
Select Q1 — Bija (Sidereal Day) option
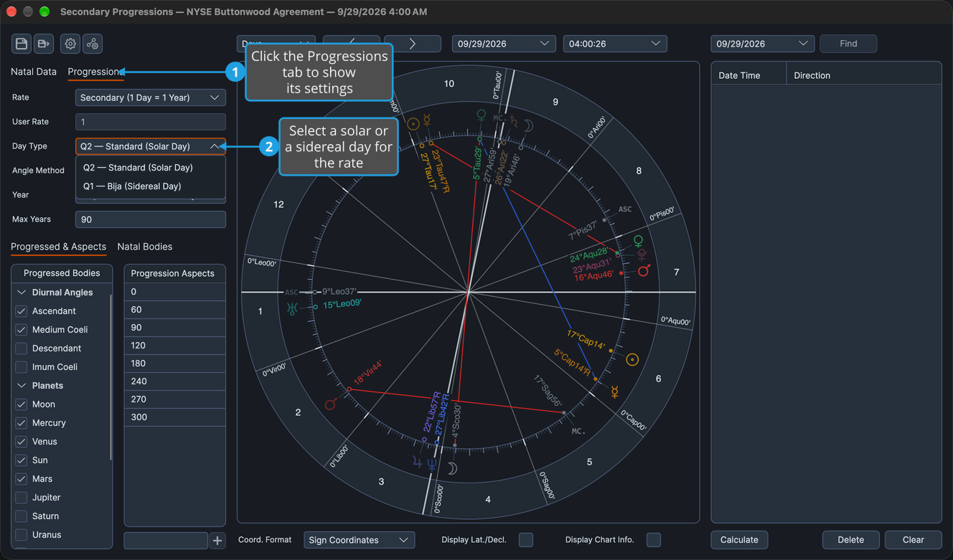(x=151, y=186)
